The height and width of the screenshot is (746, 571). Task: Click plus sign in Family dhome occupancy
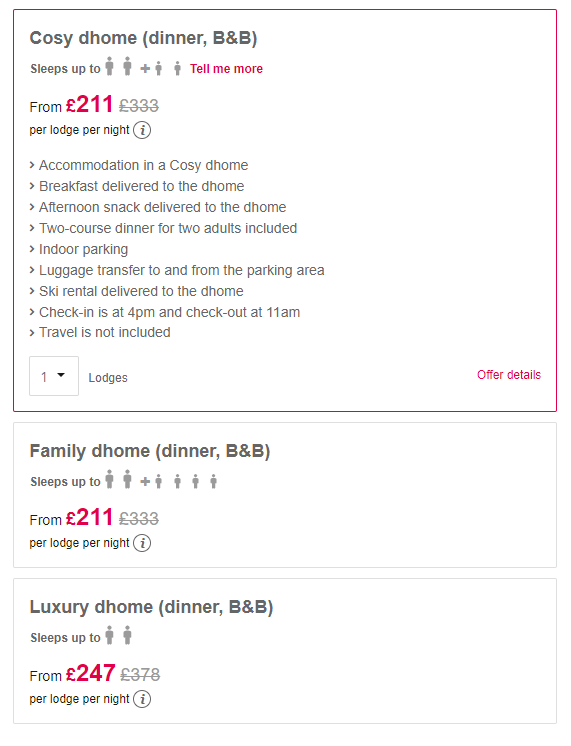click(x=145, y=482)
